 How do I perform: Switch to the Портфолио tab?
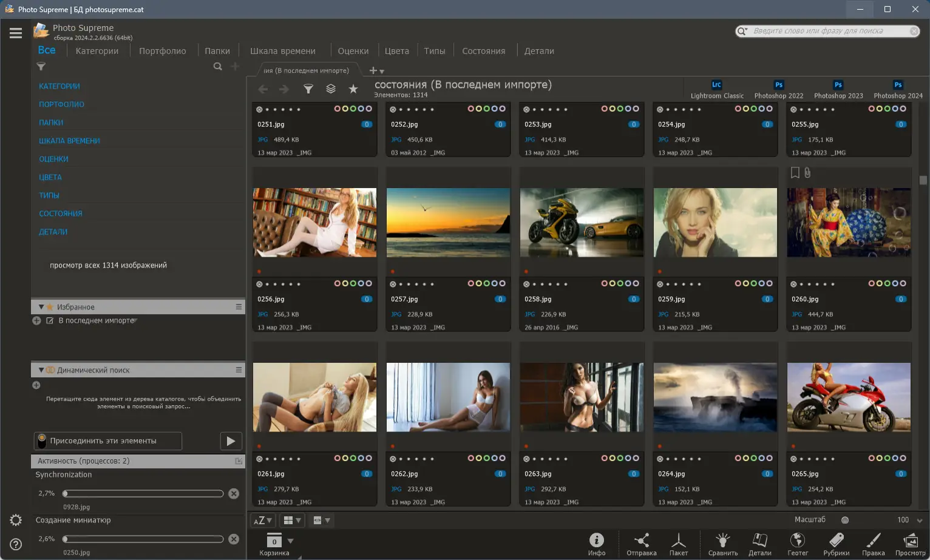pyautogui.click(x=163, y=51)
